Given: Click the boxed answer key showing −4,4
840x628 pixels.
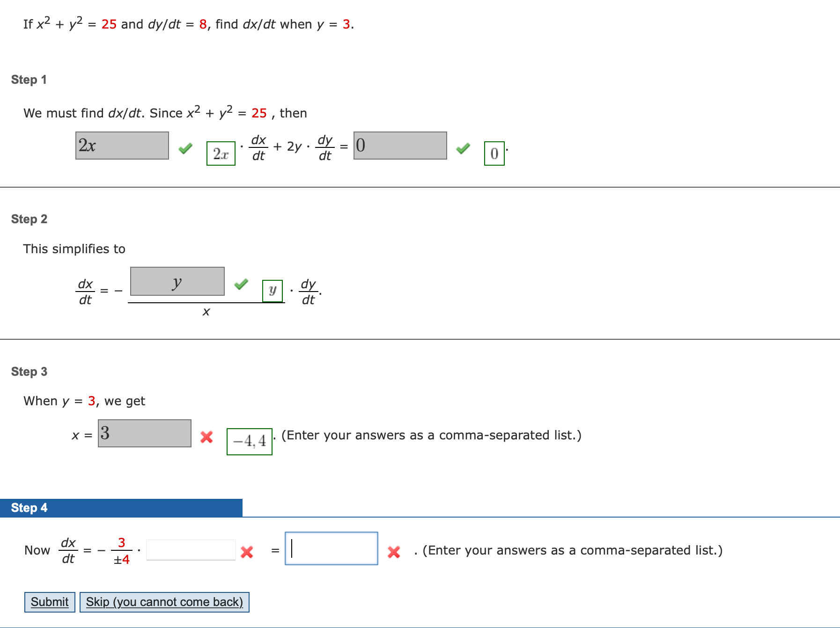Looking at the screenshot, I should coord(250,441).
